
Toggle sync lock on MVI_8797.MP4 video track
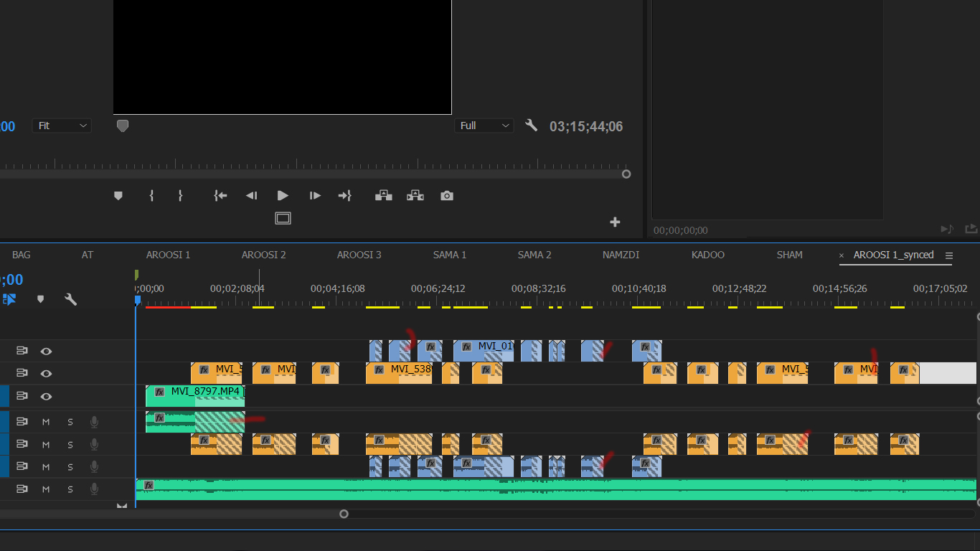point(22,395)
